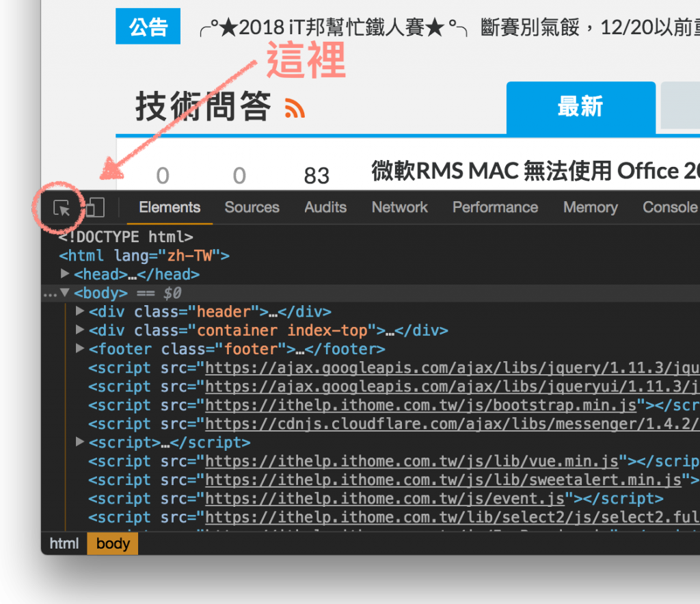Image resolution: width=700 pixels, height=604 pixels.
Task: Open the event.js script link
Action: pyautogui.click(x=384, y=499)
